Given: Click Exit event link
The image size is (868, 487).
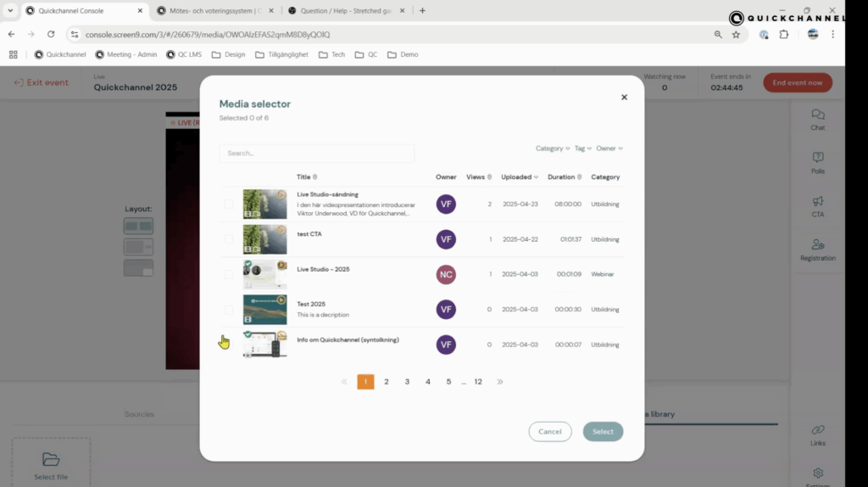Looking at the screenshot, I should point(41,82).
